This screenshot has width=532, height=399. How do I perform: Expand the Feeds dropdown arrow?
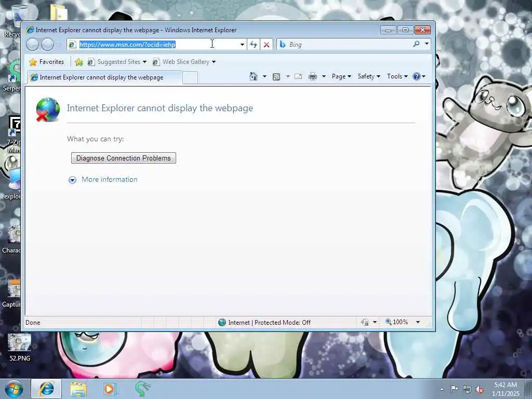click(288, 76)
